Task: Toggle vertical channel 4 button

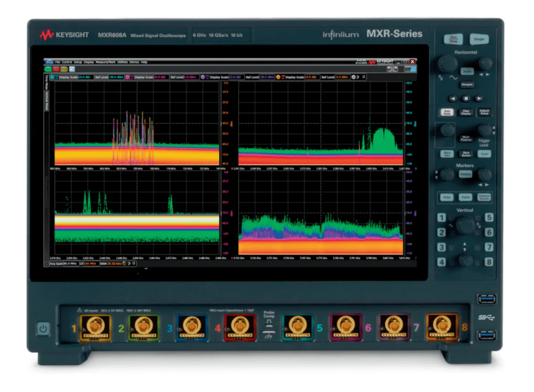Action: coord(441,262)
